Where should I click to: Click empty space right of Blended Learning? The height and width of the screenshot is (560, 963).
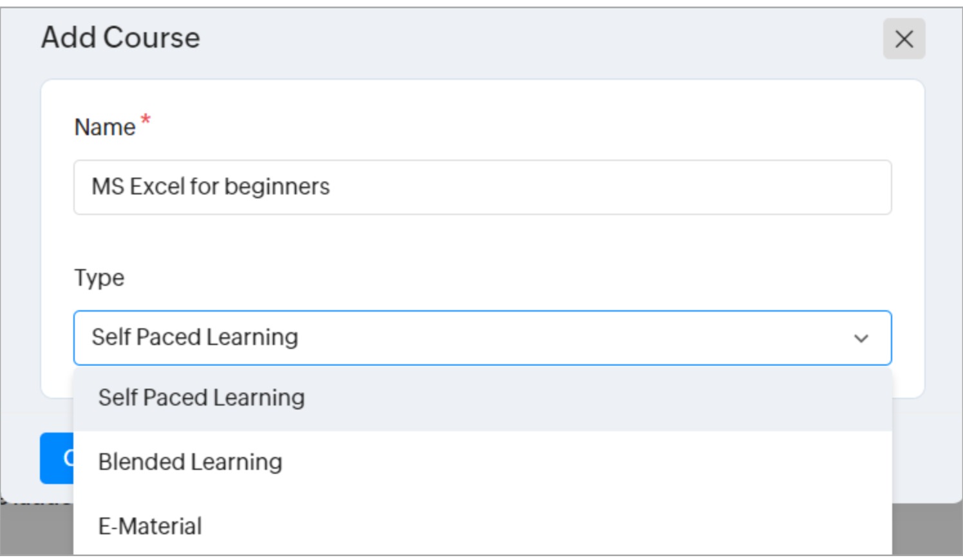coord(579,462)
